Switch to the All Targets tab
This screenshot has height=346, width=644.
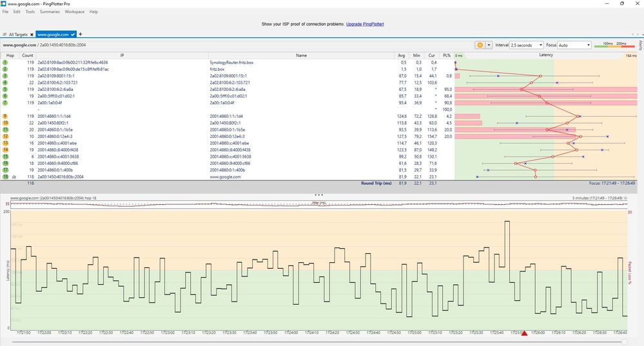[x=18, y=35]
